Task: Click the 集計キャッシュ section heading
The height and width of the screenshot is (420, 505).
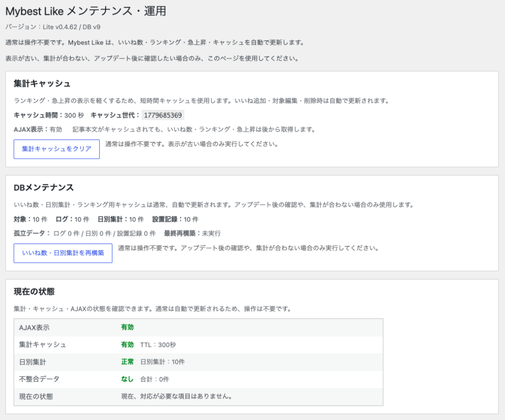Action: 42,84
